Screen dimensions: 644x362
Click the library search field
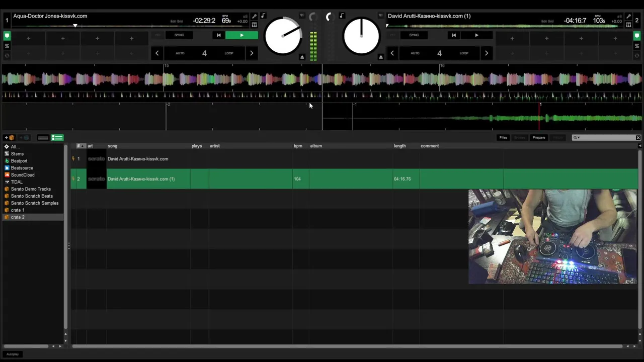coord(606,138)
